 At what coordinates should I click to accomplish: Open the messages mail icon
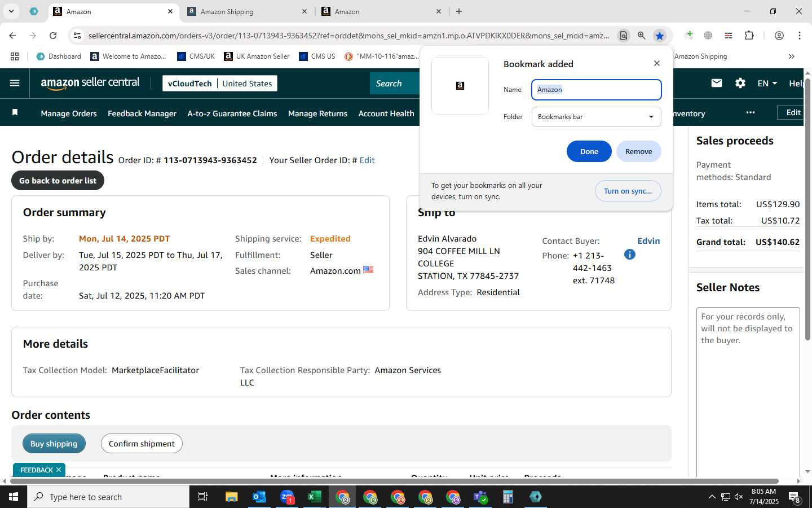coord(717,83)
